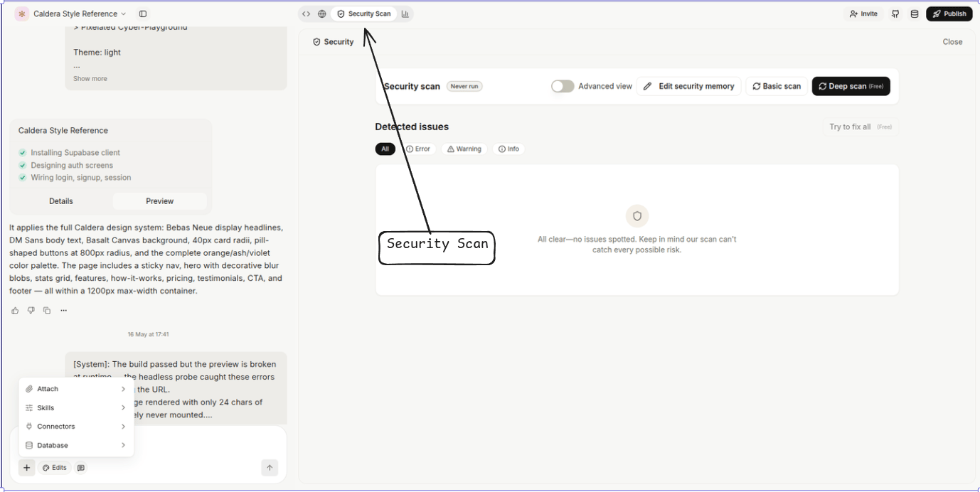Expand the Skills submenu
Viewport: 980px width, 492px height.
pos(76,407)
